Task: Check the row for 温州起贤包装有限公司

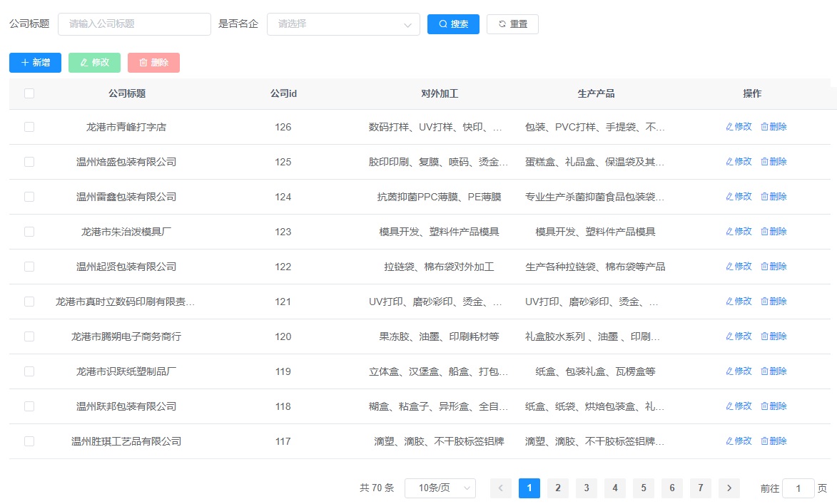Action: click(29, 267)
